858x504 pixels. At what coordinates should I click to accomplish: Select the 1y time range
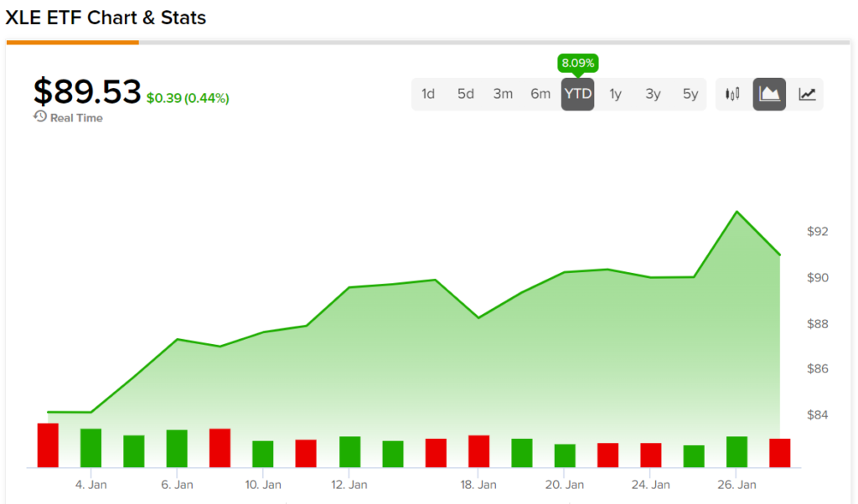pyautogui.click(x=616, y=94)
